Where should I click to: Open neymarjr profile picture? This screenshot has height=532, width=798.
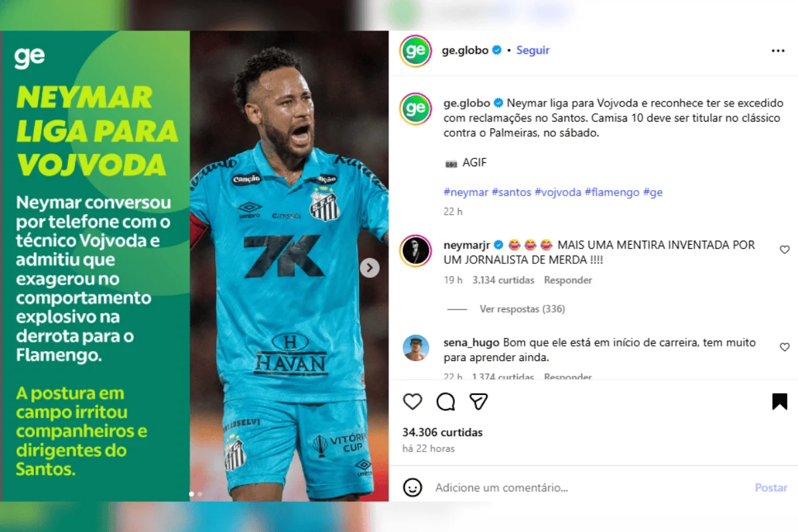416,250
